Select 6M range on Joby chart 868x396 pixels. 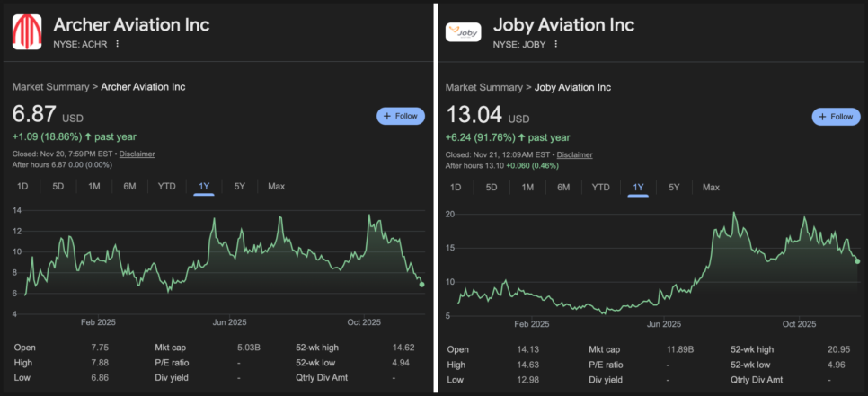coord(563,187)
